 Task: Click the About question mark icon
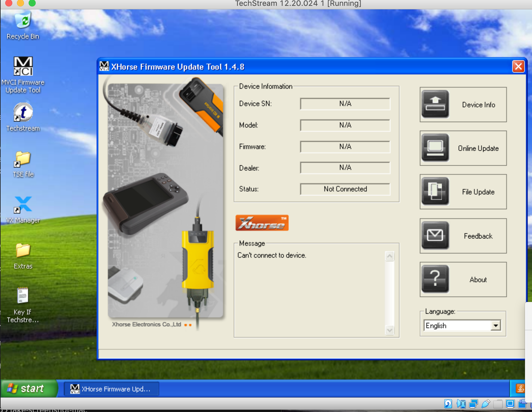pyautogui.click(x=435, y=279)
